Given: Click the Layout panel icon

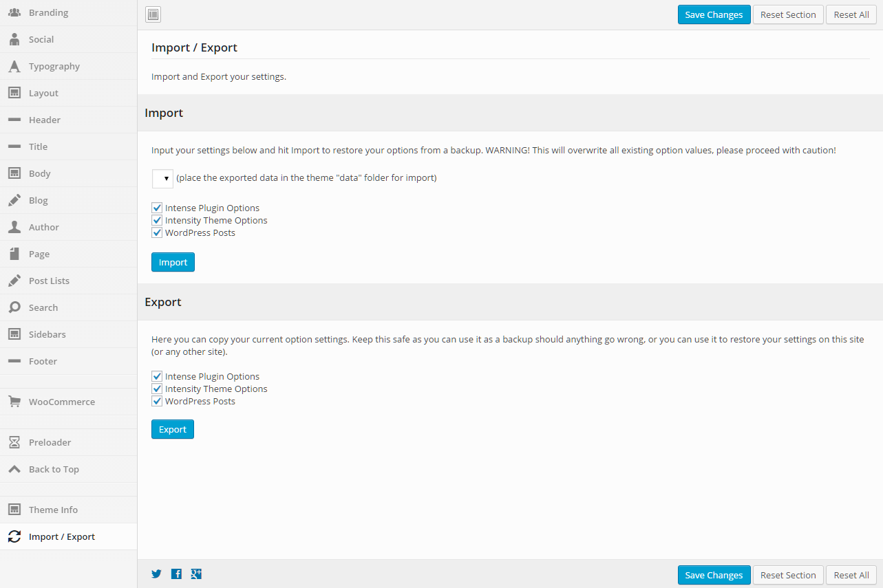Looking at the screenshot, I should pos(14,93).
